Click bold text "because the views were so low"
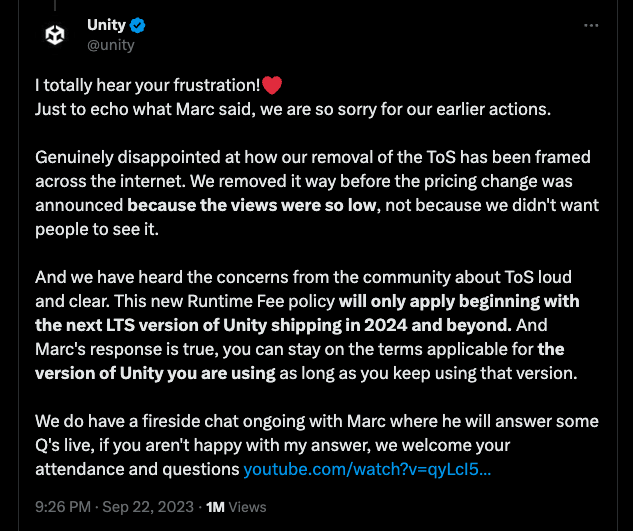Viewport: 633px width, 531px height. [253, 205]
